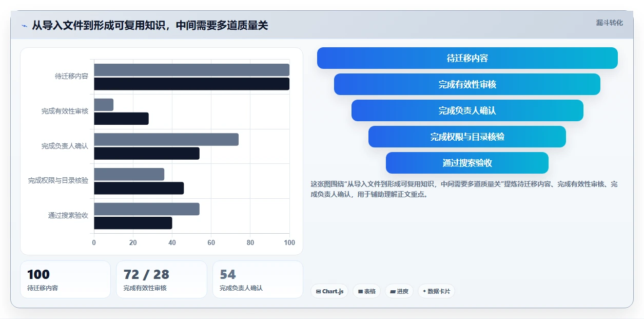Select the 完成权限与目录核验 funnel step

coord(467,137)
